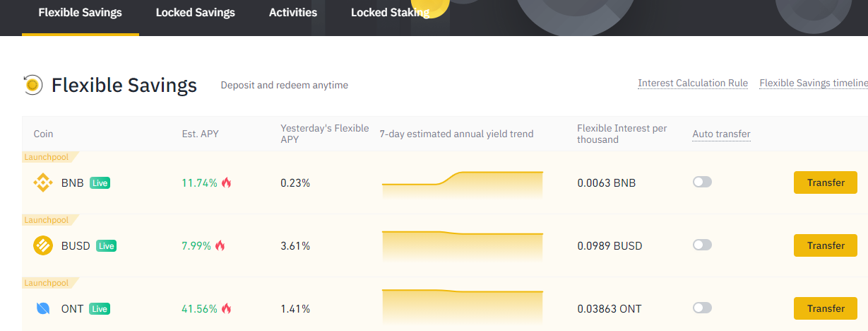Screen dimensions: 868x331
Task: Click the fire icon beside 7.99% APY
Action: pos(220,245)
